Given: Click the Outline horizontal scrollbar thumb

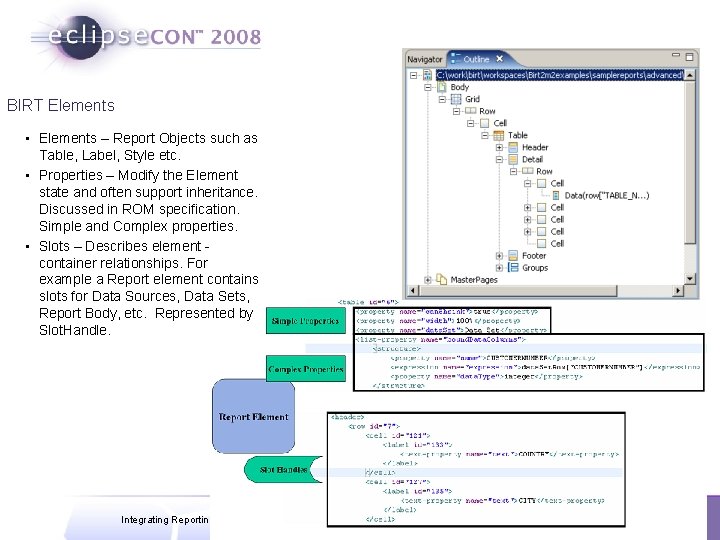Looking at the screenshot, I should point(518,290).
